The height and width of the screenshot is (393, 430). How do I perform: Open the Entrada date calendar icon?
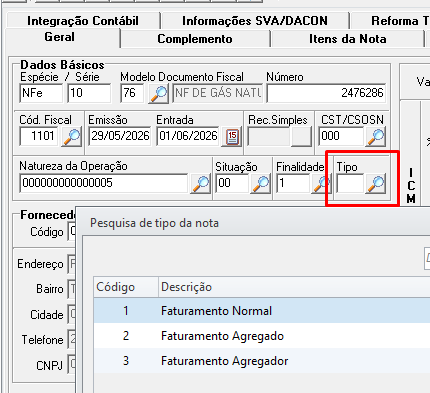232,137
